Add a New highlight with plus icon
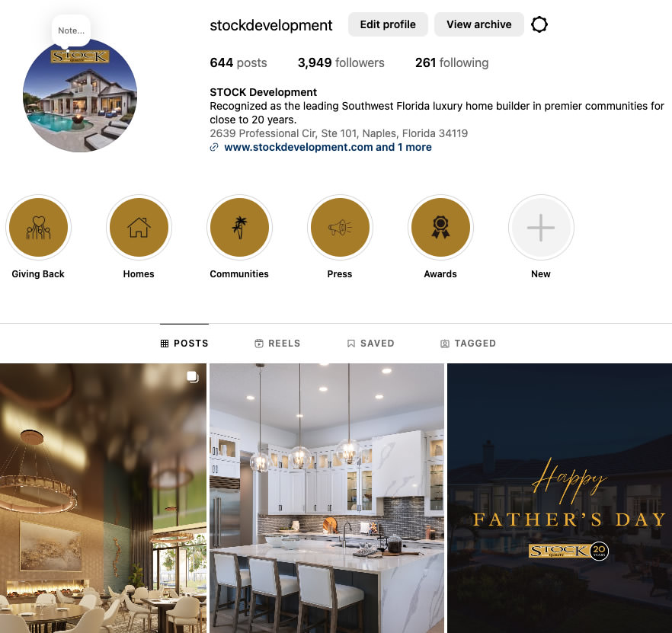Viewport: 672px width, 633px height. click(541, 228)
